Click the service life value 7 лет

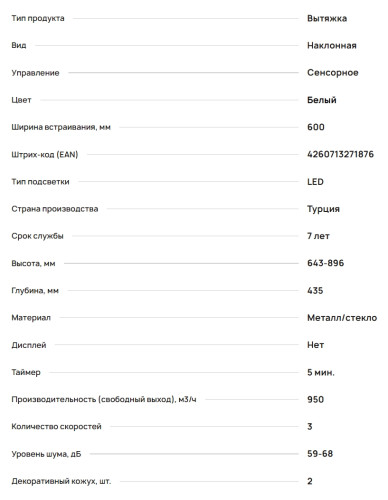(x=318, y=236)
